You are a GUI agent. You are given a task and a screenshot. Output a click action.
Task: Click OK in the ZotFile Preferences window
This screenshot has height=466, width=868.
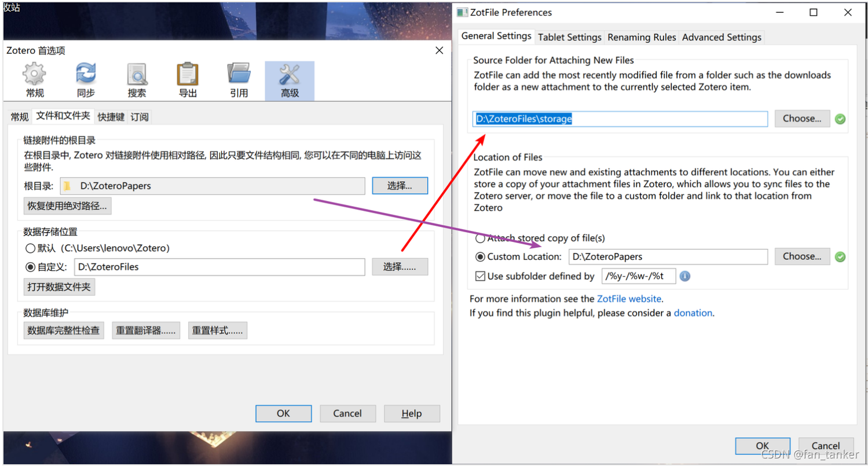(763, 446)
